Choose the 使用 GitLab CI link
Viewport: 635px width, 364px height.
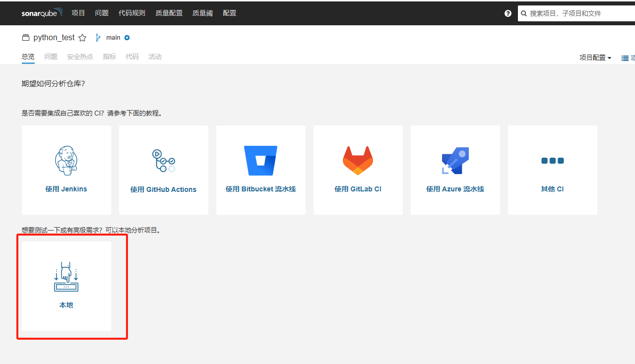358,189
